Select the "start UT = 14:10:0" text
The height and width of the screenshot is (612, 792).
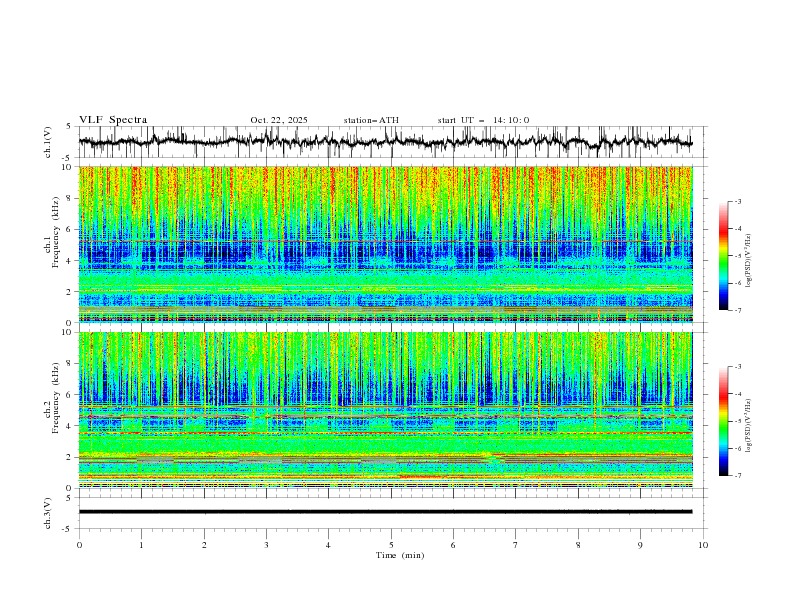[483, 120]
